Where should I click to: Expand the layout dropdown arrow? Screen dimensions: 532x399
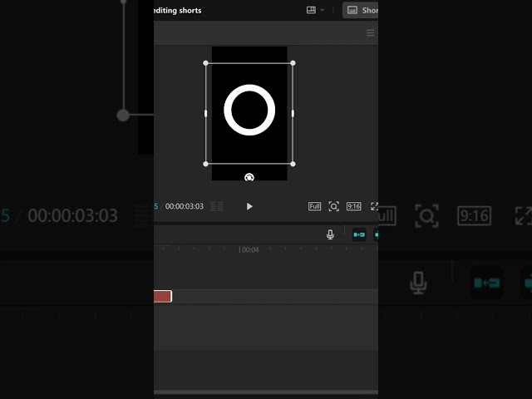click(323, 10)
